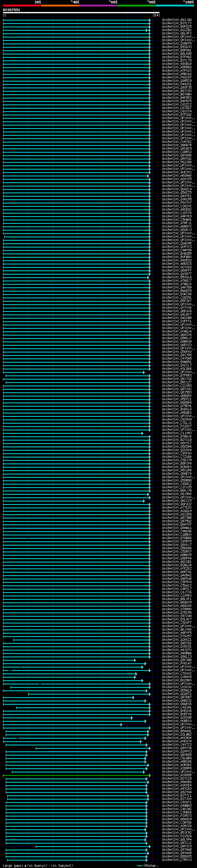Click the query name AV397551
This screenshot has width=197, height=868.
pyautogui.click(x=11, y=10)
